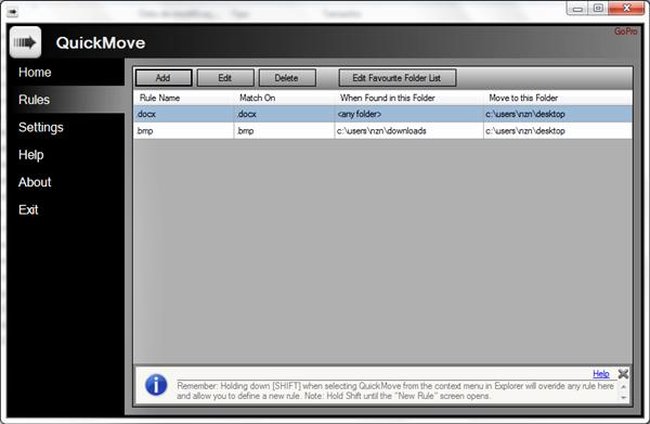Viewport: 650px width, 424px height.
Task: Click bmp row's desktop destination cell
Action: click(558, 131)
